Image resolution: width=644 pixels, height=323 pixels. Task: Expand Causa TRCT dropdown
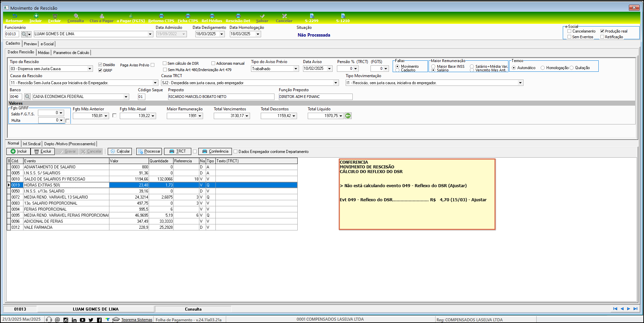click(336, 83)
